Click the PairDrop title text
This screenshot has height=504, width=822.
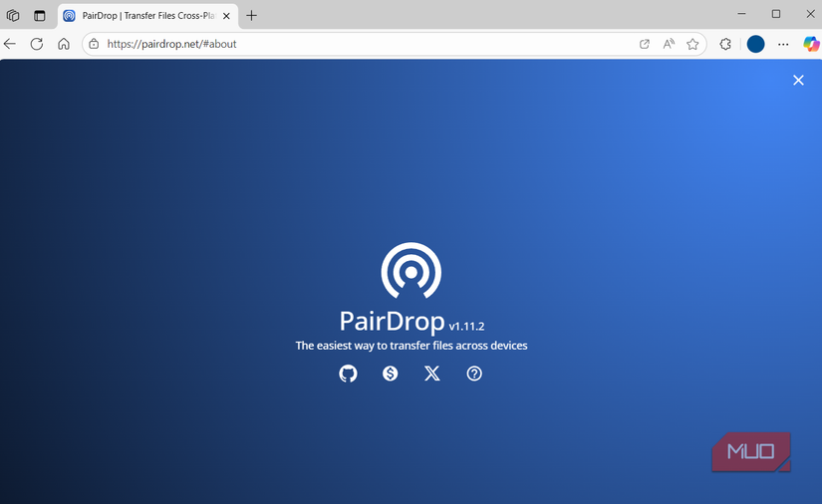(x=392, y=321)
